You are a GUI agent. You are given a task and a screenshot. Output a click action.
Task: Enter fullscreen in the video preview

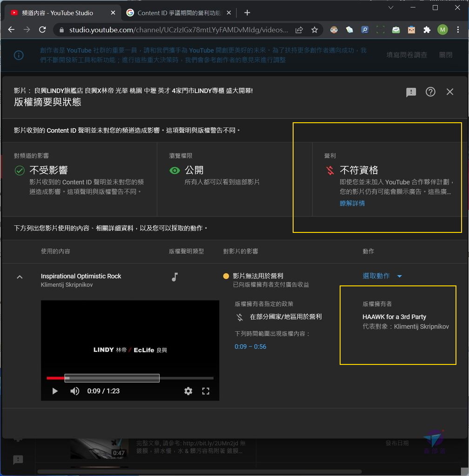coord(206,391)
